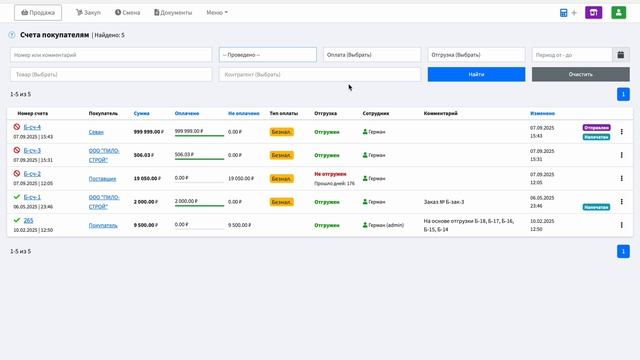The image size is (640, 360).
Task: Click Безнал. badge in Б-сч-2 row
Action: (x=282, y=178)
